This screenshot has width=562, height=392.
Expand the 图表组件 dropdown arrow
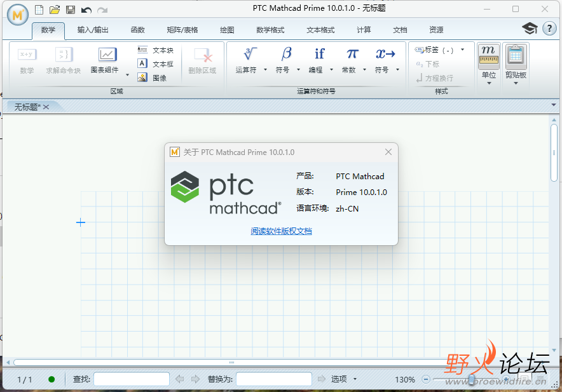point(127,75)
